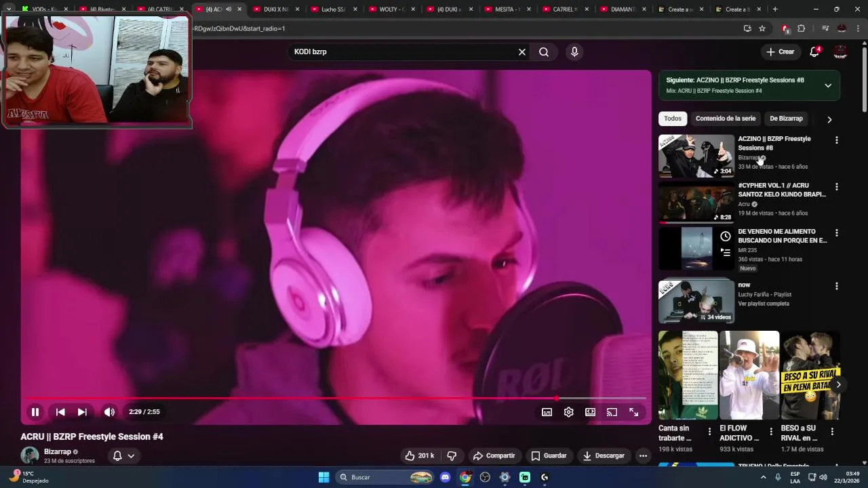The width and height of the screenshot is (868, 488).
Task: Switch to theater mode
Action: [591, 412]
